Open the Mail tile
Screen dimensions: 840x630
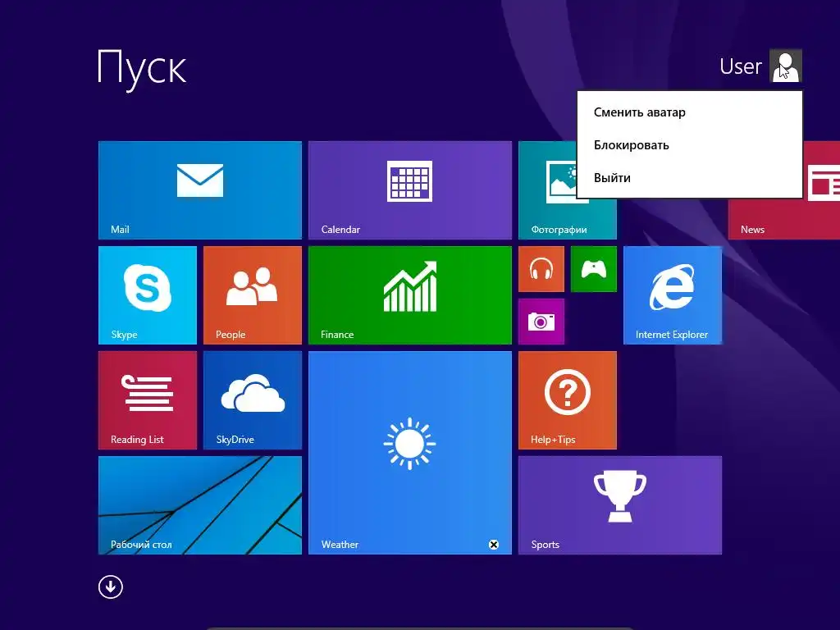point(200,190)
